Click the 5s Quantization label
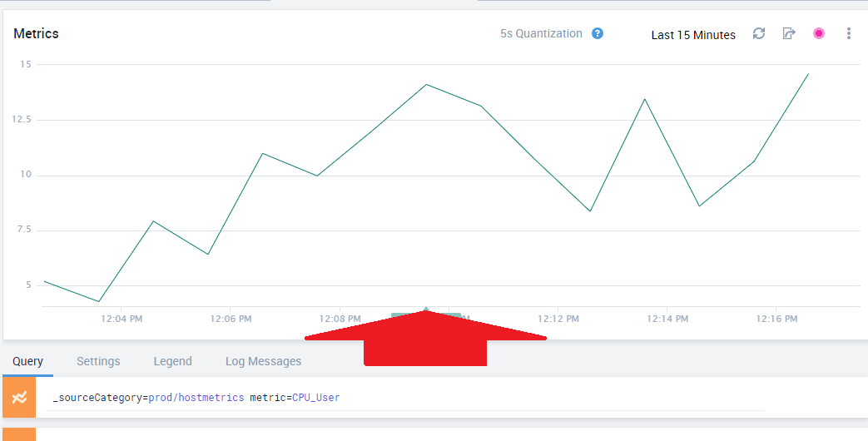Screen dimensions: 868x441 click(542, 34)
